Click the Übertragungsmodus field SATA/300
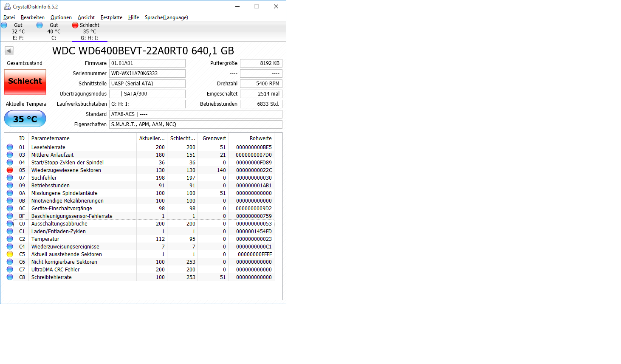 [147, 94]
